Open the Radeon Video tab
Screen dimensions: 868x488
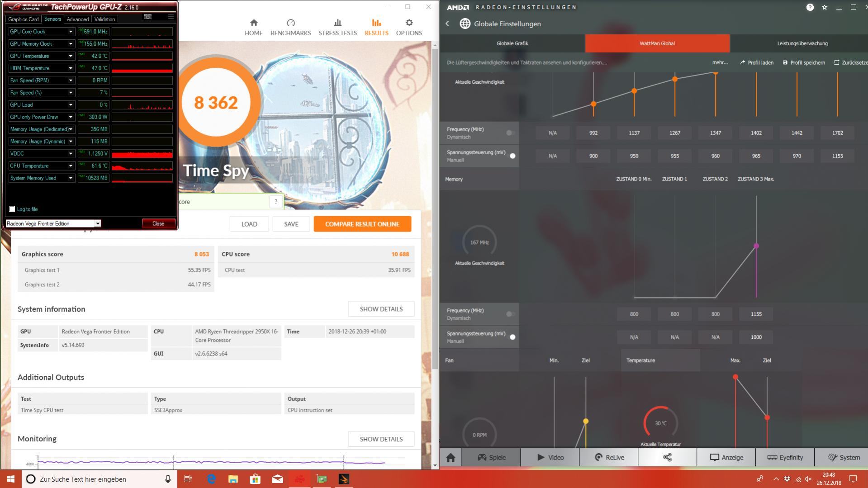pyautogui.click(x=550, y=457)
